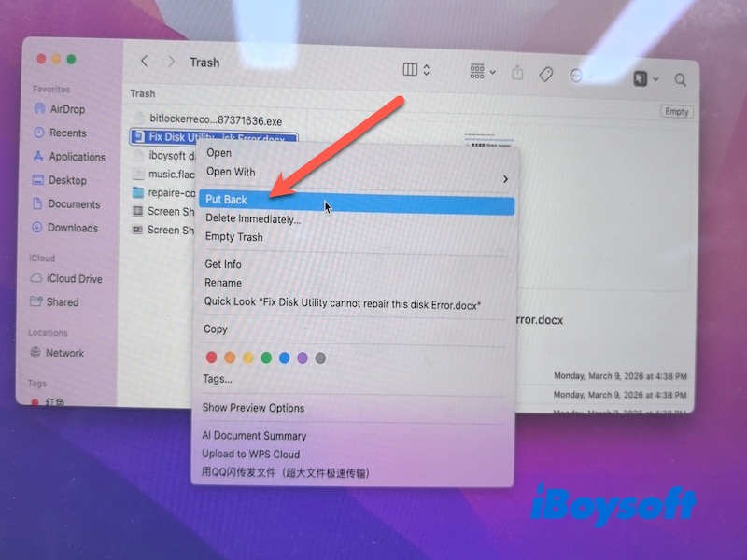Pick the red tag color dot

[x=211, y=357]
